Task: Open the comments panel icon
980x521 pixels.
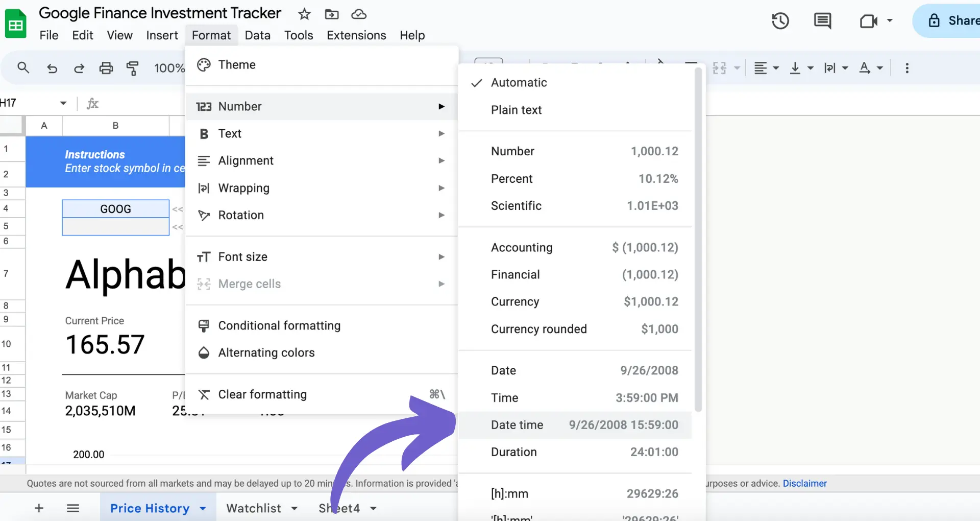Action: pyautogui.click(x=822, y=21)
